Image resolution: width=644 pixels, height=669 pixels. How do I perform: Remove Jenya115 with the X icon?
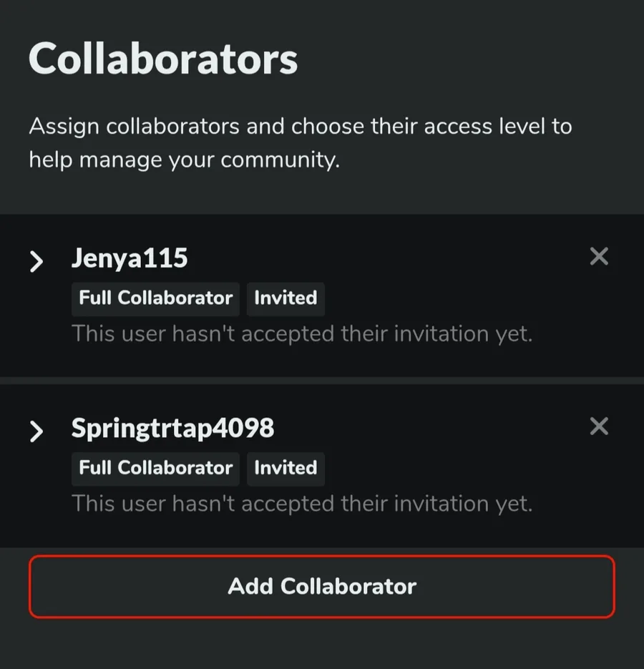(x=599, y=257)
